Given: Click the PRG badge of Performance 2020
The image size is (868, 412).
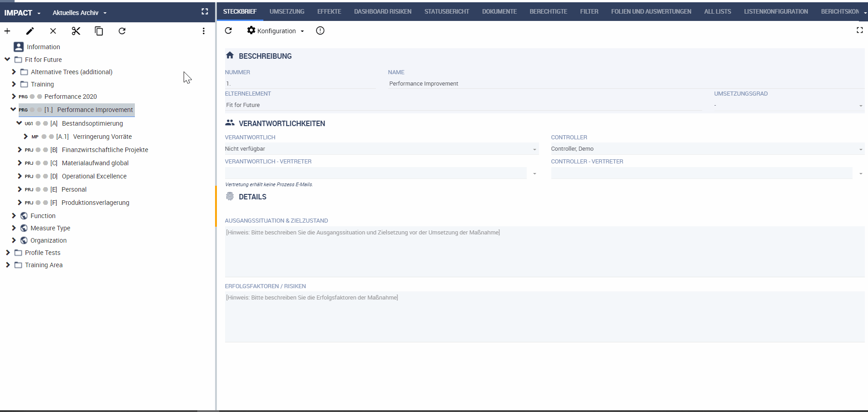Looking at the screenshot, I should point(23,97).
